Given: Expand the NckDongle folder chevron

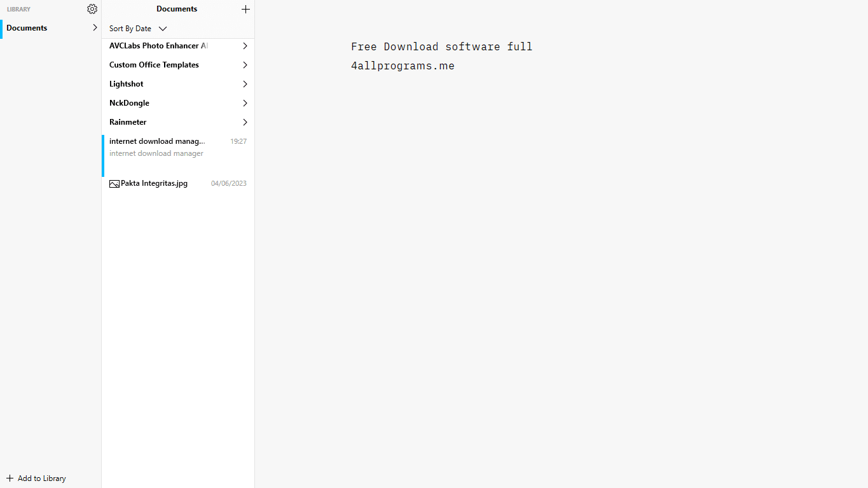Looking at the screenshot, I should click(245, 103).
